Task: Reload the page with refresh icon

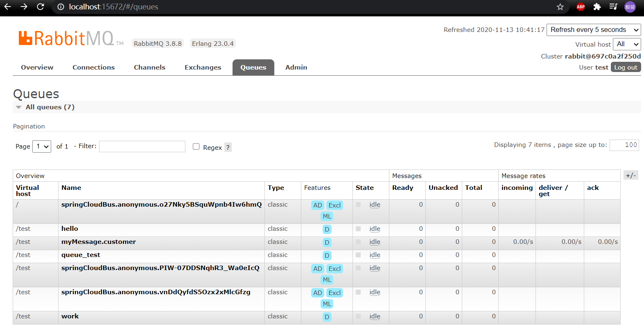Action: point(40,7)
